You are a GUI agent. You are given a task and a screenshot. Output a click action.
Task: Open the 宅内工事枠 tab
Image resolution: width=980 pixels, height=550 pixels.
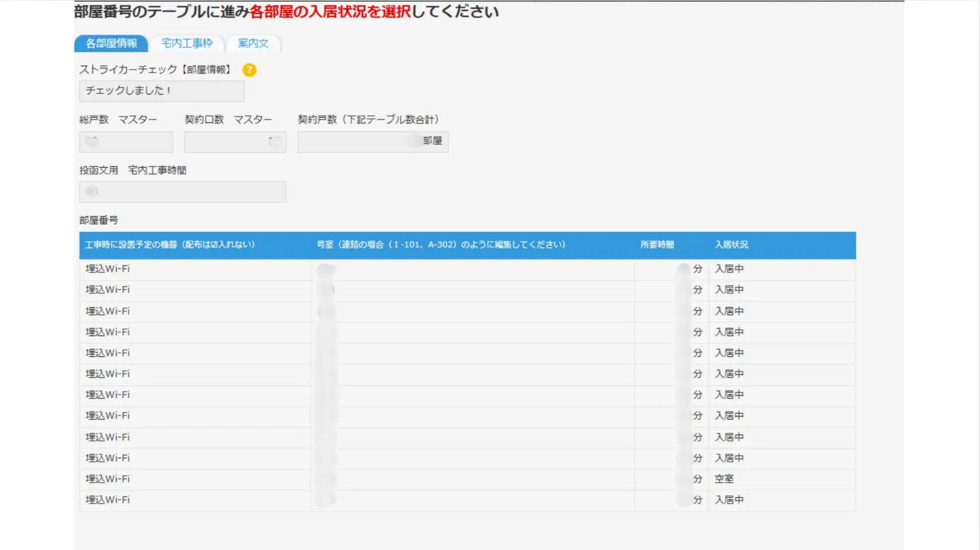[x=187, y=44]
